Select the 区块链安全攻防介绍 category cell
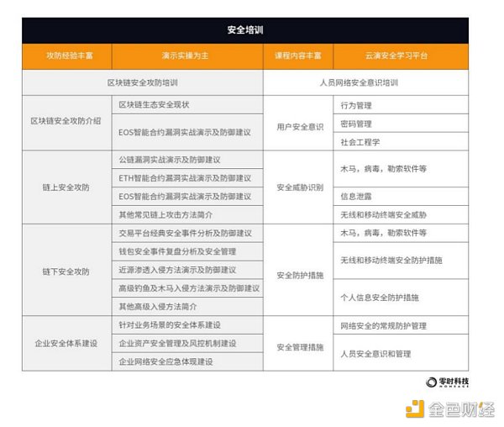Image resolution: width=504 pixels, height=427 pixels. click(x=66, y=121)
